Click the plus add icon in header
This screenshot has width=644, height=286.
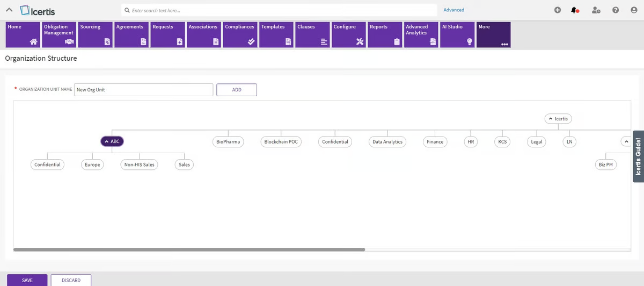point(558,10)
